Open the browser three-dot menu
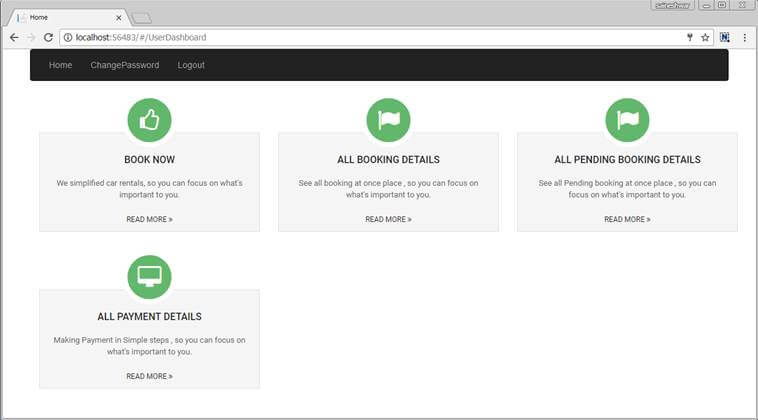Screen dimensions: 758x420 [744, 37]
